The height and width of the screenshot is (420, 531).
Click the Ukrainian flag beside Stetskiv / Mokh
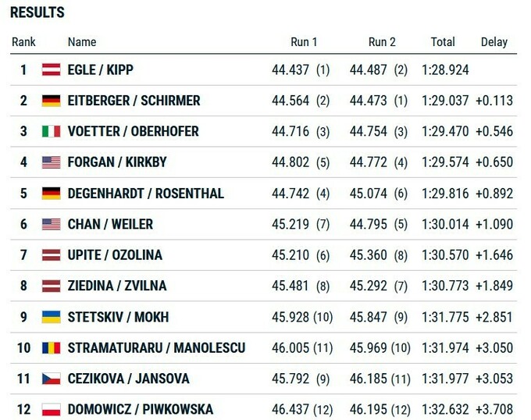[x=51, y=317]
